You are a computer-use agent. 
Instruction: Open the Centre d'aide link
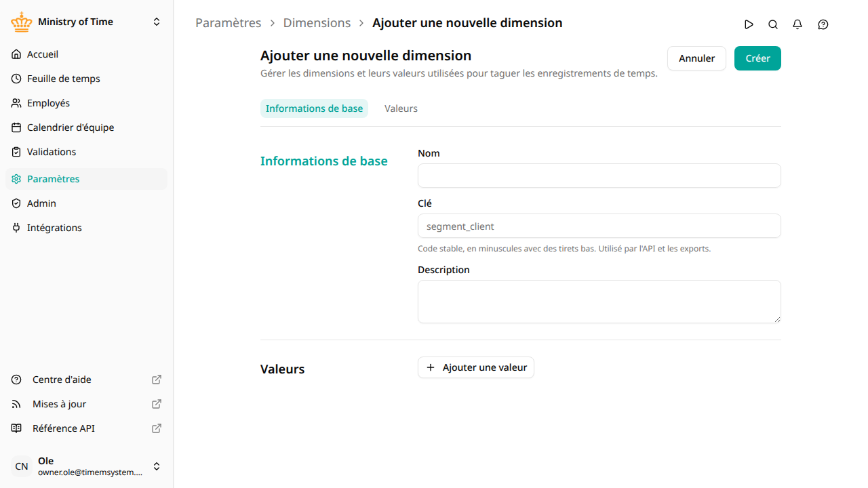(86, 380)
